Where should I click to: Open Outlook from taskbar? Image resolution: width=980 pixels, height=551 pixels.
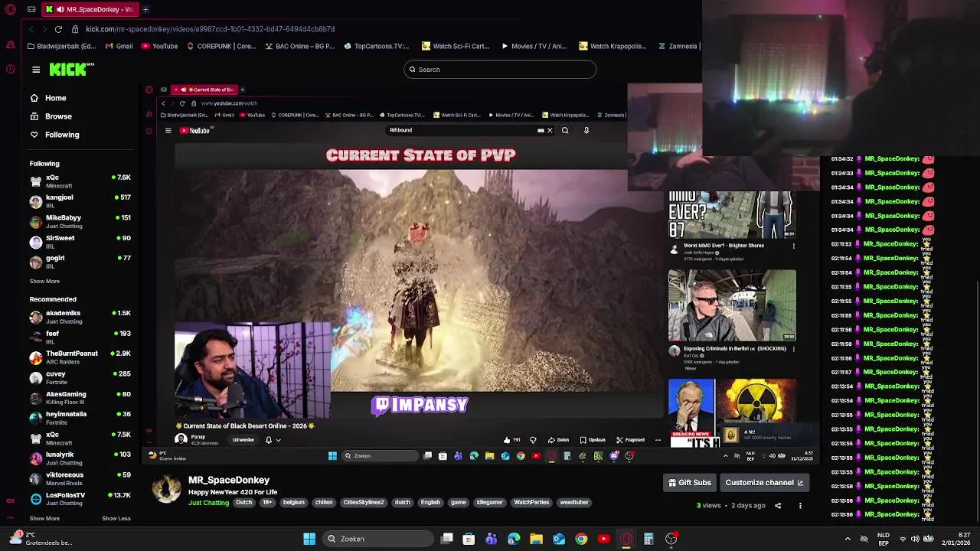tap(559, 539)
